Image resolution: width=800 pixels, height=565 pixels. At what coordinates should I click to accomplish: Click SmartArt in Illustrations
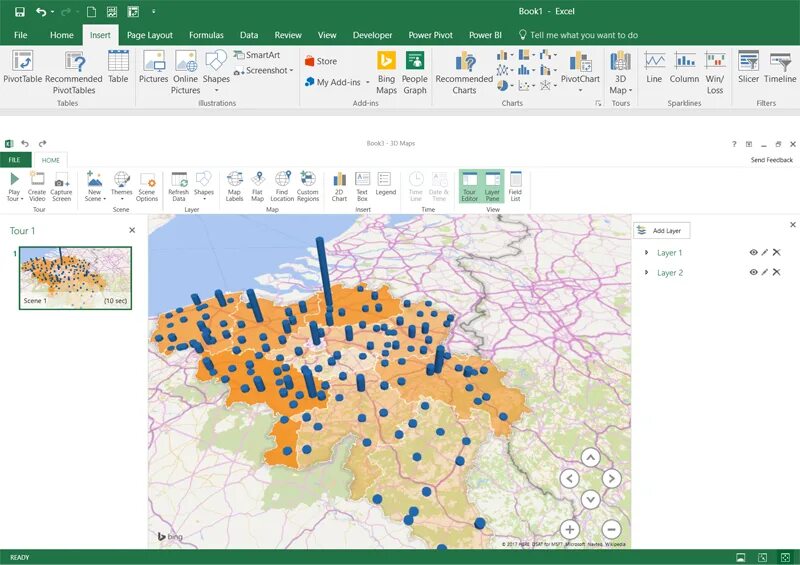[x=257, y=55]
